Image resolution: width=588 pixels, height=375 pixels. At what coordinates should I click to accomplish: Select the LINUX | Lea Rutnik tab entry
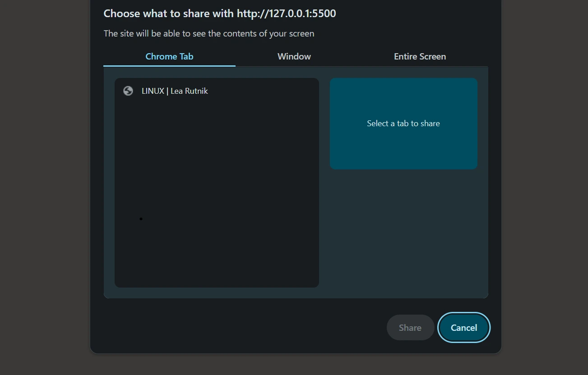pos(217,91)
